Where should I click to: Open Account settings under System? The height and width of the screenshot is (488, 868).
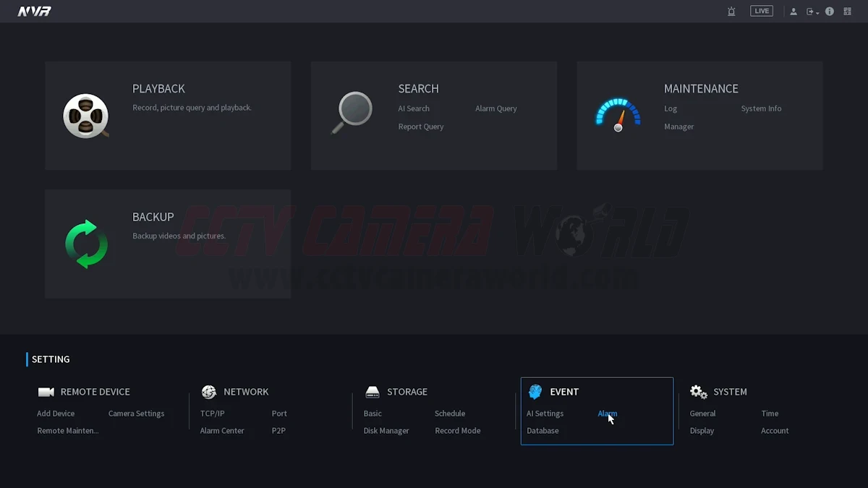coord(774,431)
